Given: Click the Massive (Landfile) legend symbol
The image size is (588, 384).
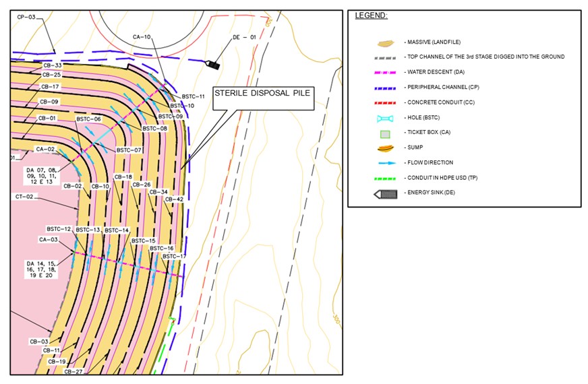Looking at the screenshot, I should coord(384,42).
